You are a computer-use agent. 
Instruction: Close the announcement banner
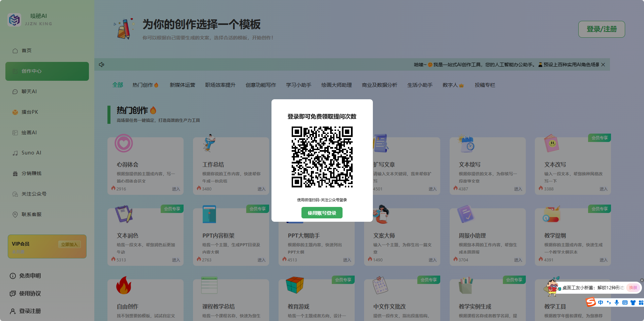(603, 65)
